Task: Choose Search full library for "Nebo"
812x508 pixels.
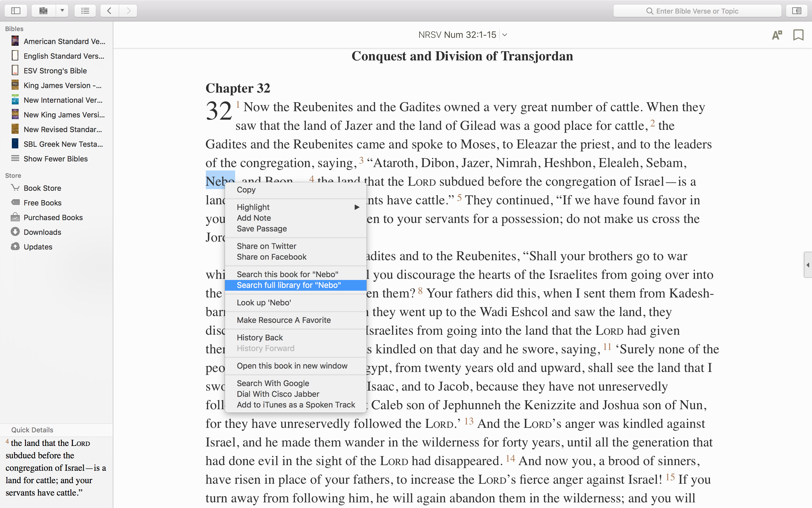Action: click(x=295, y=285)
